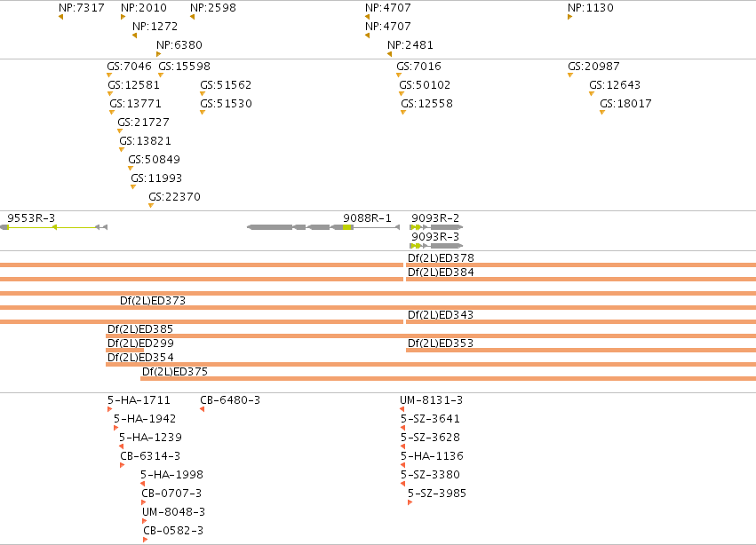Click the insertion triangle below GS:51562
This screenshot has width=756, height=545.
(x=203, y=93)
